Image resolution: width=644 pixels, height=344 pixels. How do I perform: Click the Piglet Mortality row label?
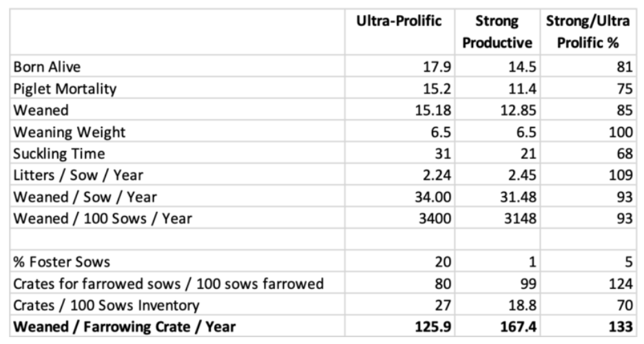click(65, 89)
